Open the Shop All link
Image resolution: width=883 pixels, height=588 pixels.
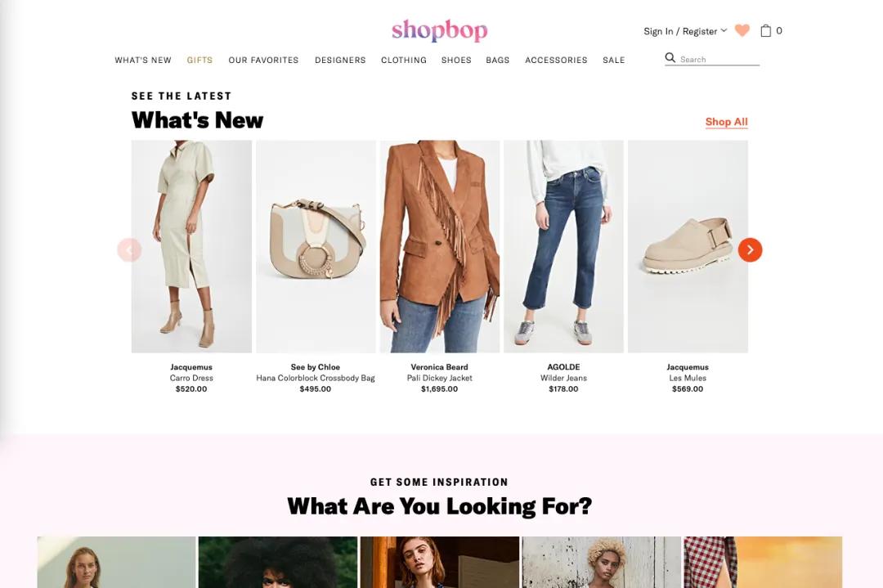[x=727, y=122]
